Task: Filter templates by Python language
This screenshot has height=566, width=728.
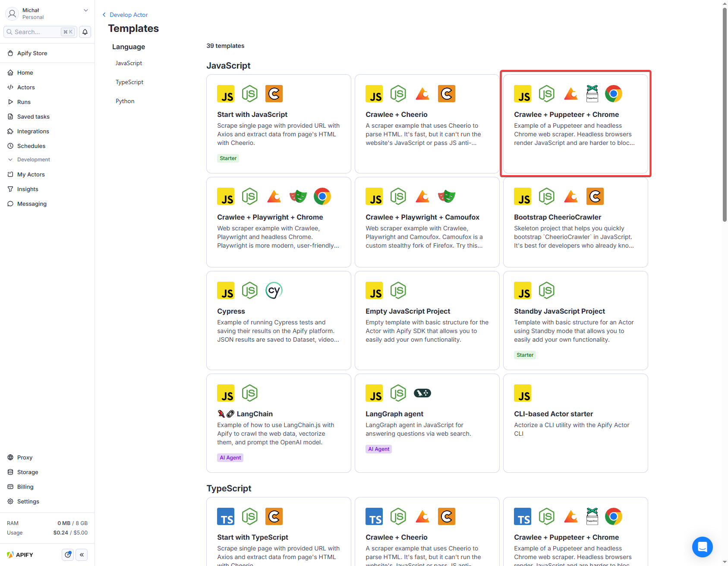Action: click(x=125, y=101)
